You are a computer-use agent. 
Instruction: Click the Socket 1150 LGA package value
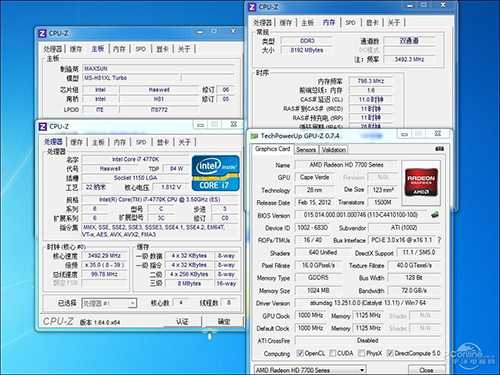click(x=135, y=178)
